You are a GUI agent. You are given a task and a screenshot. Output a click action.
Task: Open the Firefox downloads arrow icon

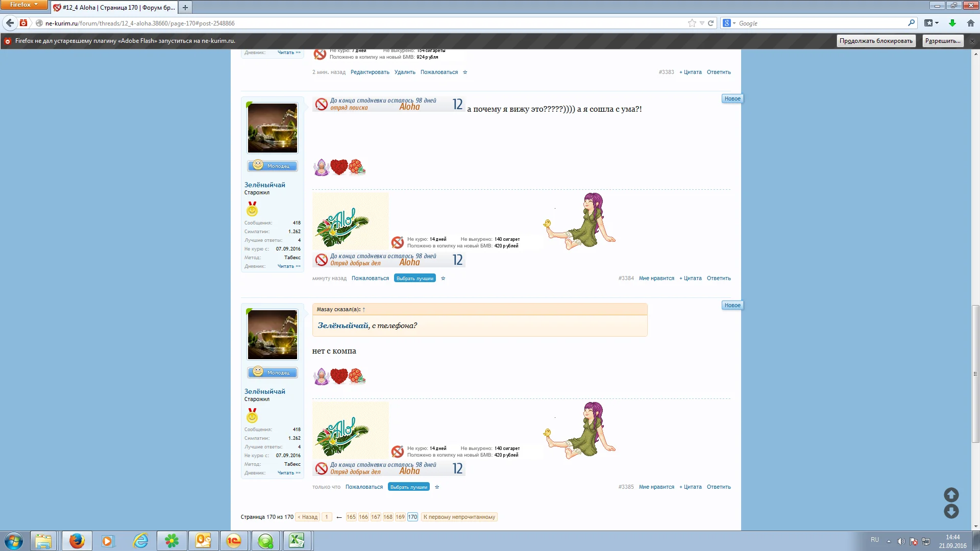click(952, 23)
